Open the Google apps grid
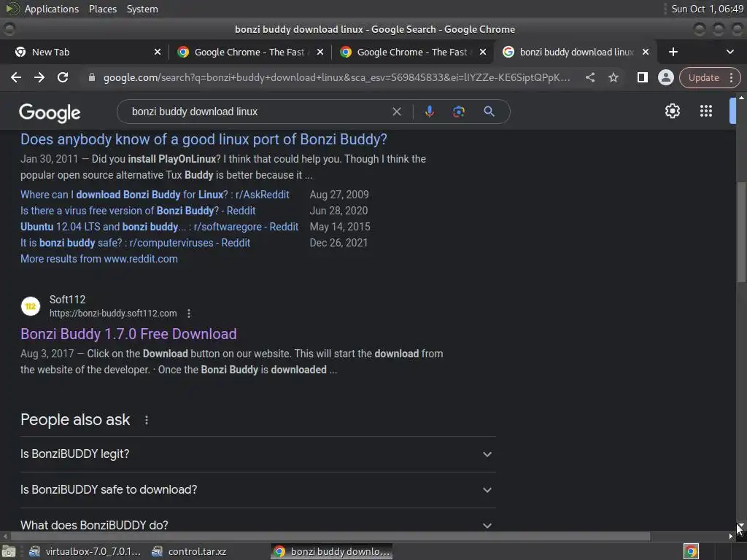The image size is (747, 560). 705,112
